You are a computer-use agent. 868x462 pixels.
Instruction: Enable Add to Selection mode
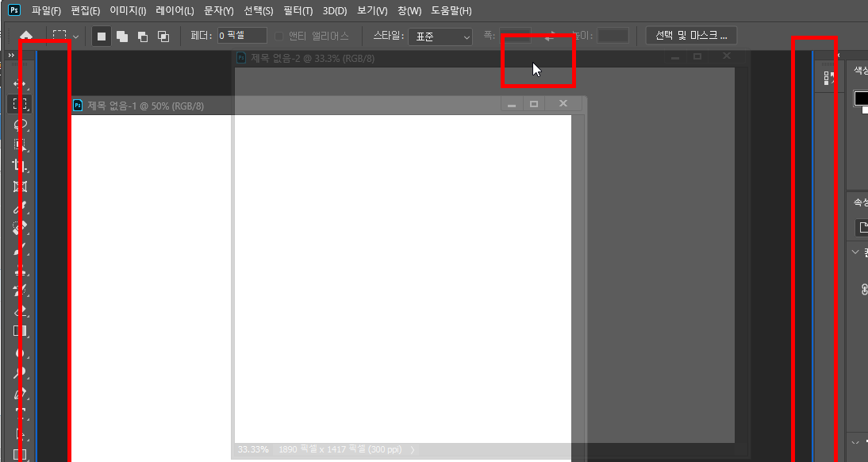click(x=122, y=37)
